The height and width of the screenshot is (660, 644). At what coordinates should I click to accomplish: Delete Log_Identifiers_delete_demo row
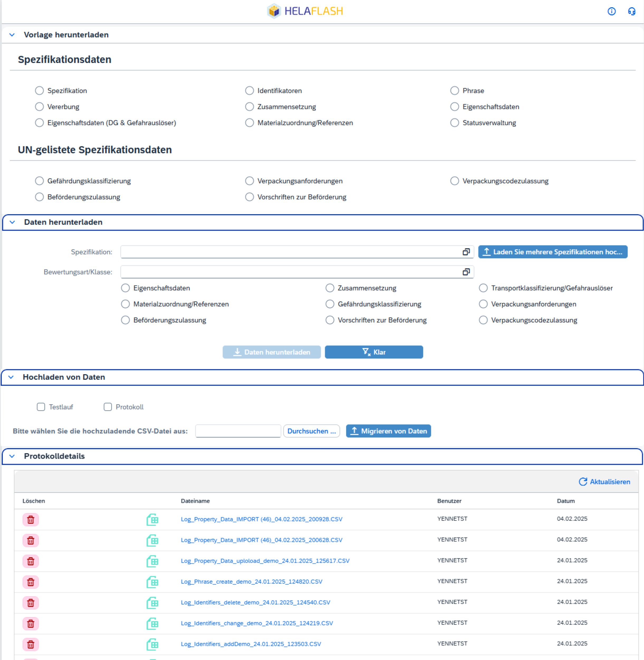31,603
